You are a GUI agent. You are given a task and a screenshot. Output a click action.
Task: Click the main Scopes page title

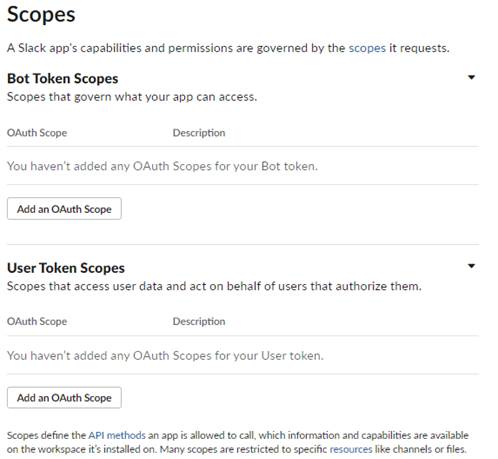coord(41,15)
